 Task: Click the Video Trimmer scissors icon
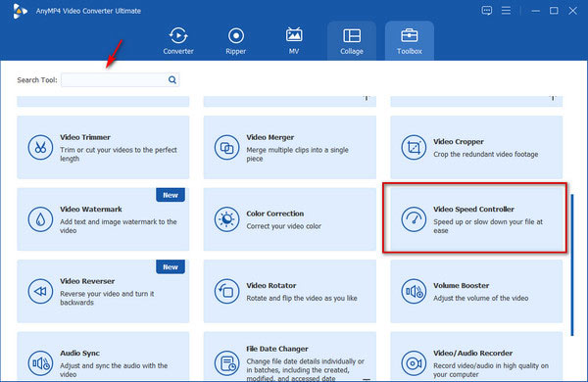coord(40,147)
